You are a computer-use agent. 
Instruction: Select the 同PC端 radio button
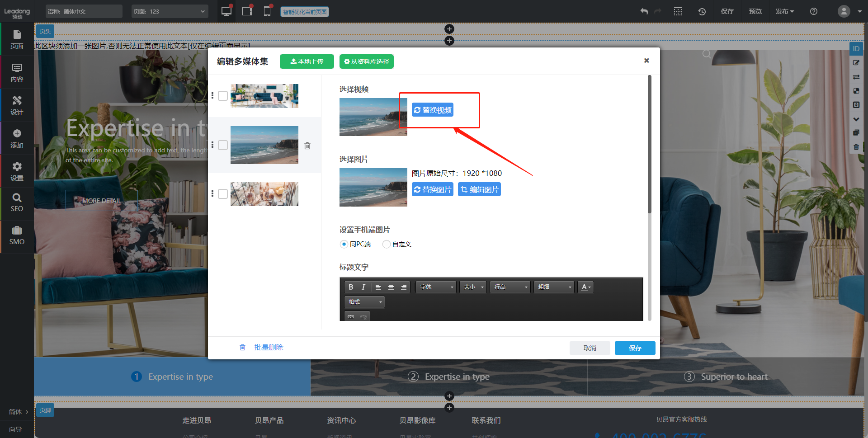click(x=344, y=244)
